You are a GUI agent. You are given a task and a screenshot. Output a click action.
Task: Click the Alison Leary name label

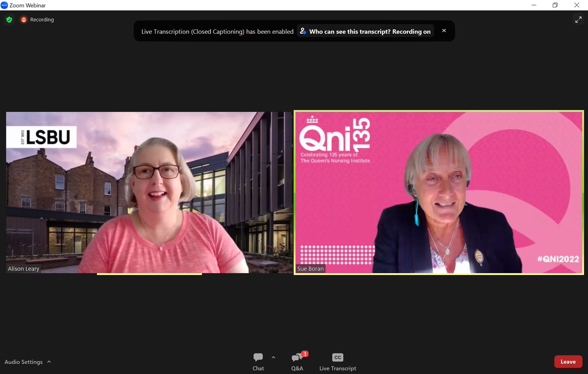pyautogui.click(x=24, y=269)
